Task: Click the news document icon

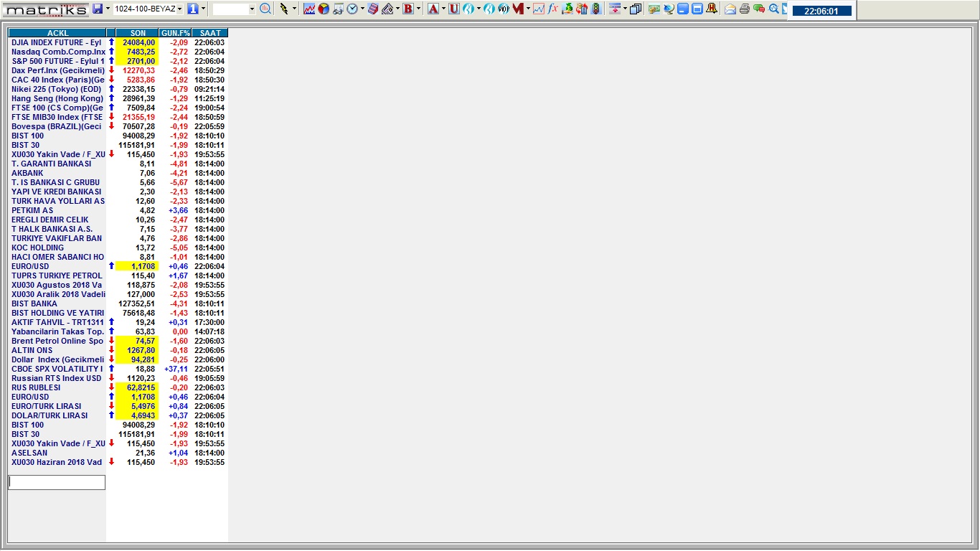Action: tap(338, 9)
